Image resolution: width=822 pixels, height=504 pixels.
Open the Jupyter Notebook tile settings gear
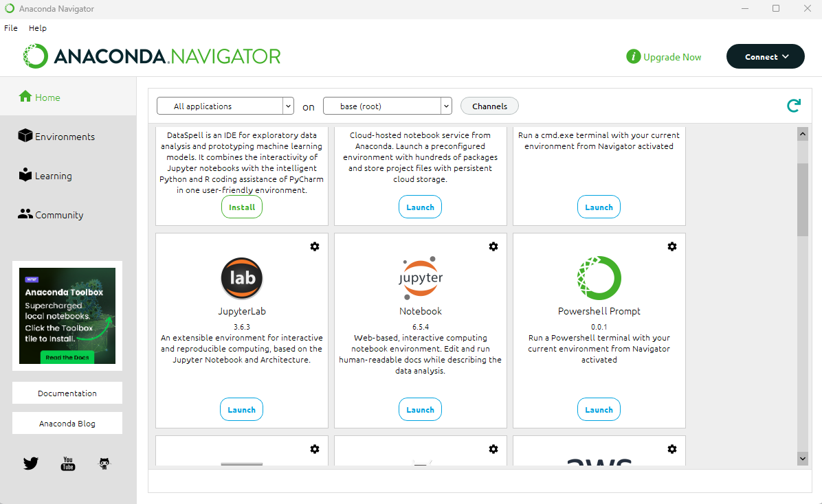point(493,247)
